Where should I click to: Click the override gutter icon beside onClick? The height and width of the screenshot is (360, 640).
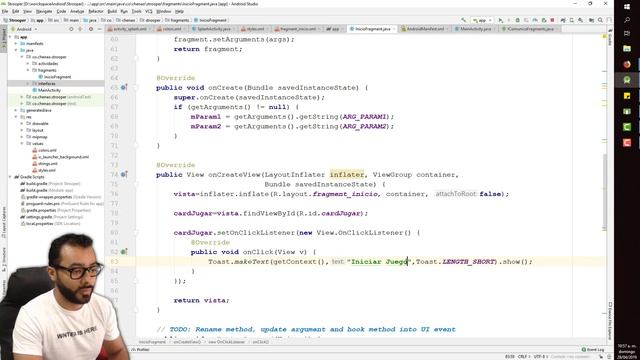[x=124, y=252]
